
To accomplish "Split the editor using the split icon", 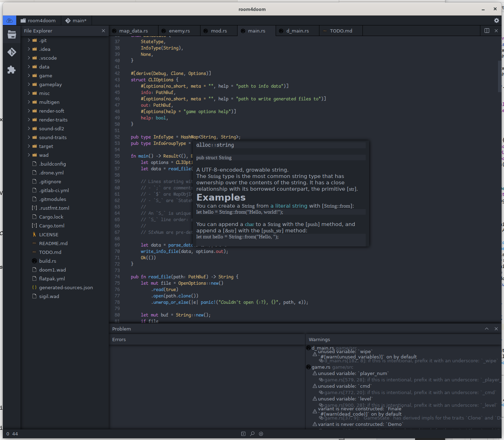I will coord(486,31).
